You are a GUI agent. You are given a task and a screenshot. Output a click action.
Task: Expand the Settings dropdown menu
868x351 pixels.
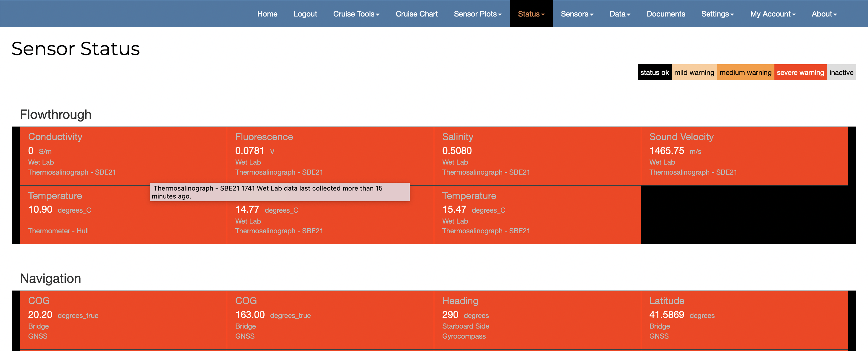[x=717, y=14]
